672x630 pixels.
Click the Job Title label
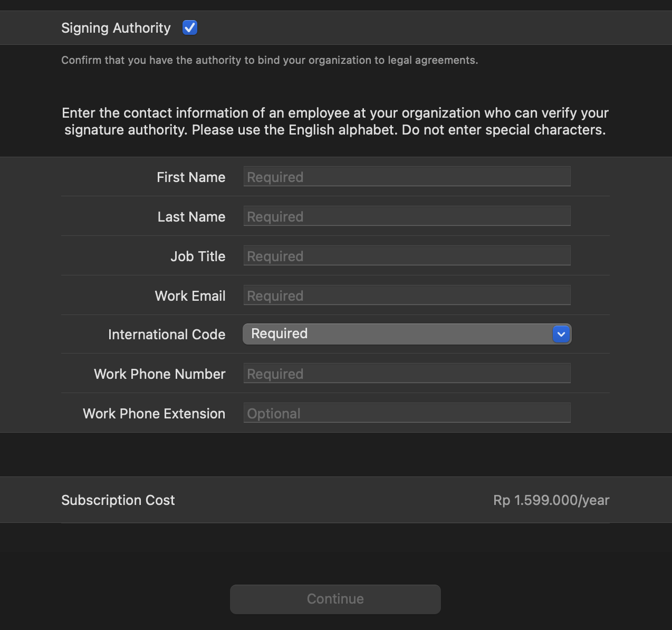point(198,256)
